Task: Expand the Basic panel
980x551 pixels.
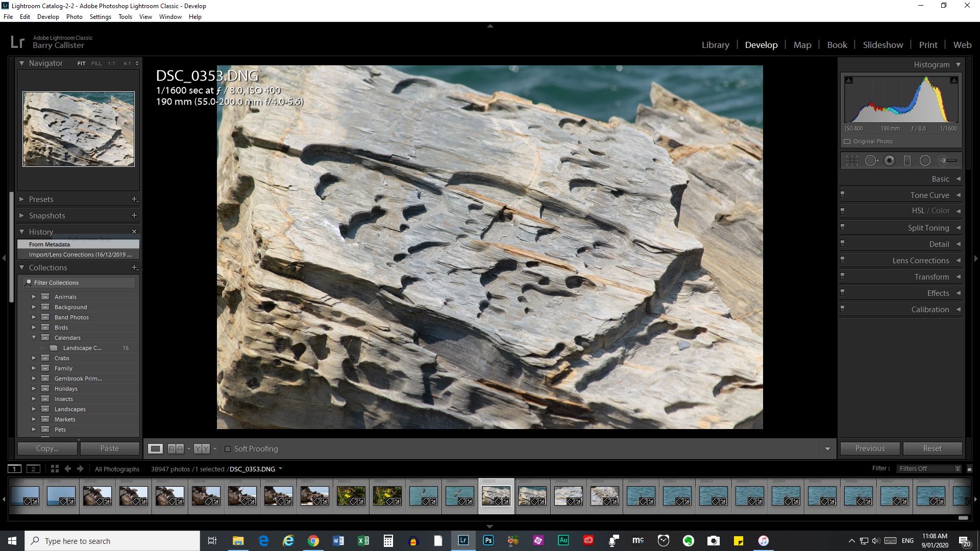Action: 958,179
